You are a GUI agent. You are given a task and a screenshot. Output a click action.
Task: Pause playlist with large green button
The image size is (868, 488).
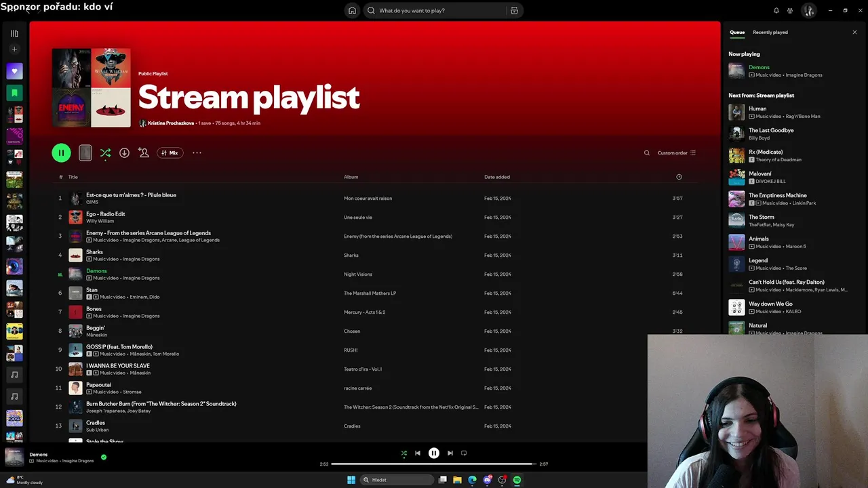pos(61,152)
